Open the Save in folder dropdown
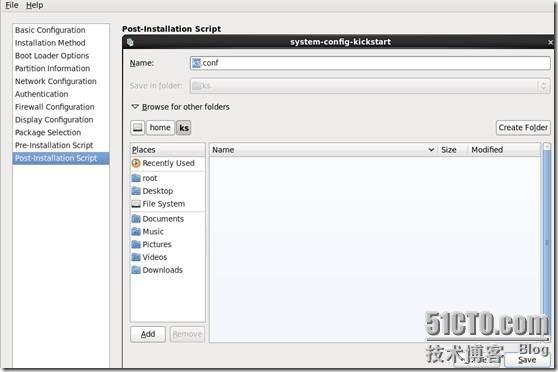 coord(370,86)
